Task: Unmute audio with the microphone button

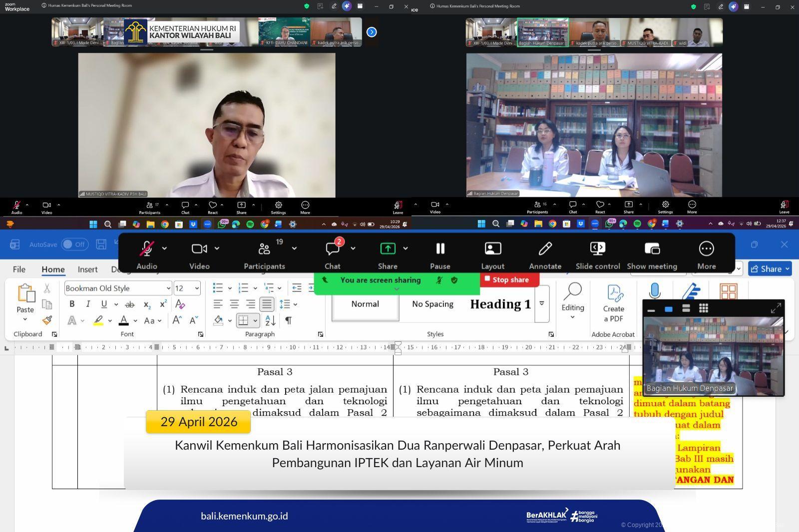Action: coord(147,249)
